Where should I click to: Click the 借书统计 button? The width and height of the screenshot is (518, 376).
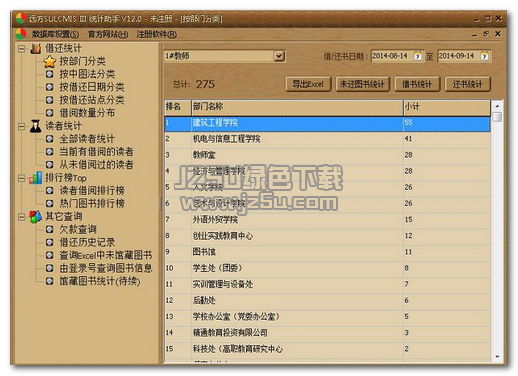(x=417, y=84)
